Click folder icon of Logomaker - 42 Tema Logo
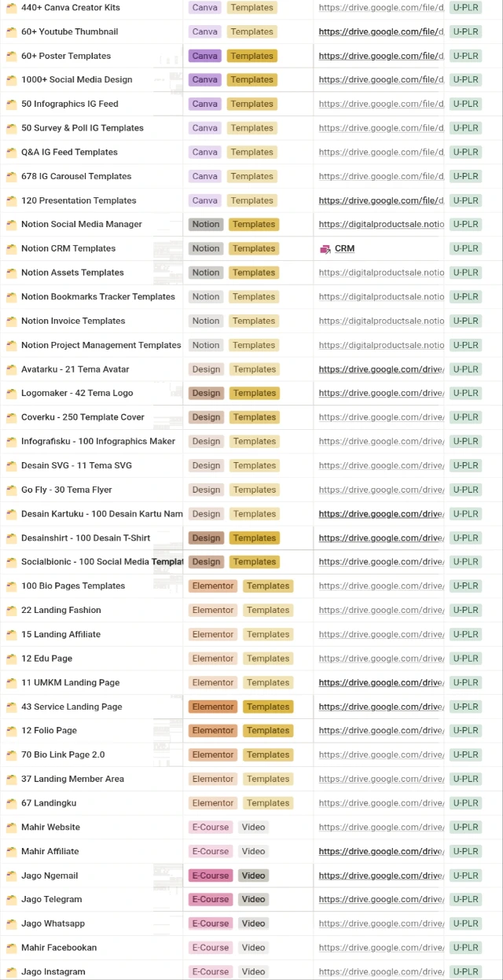 point(11,394)
